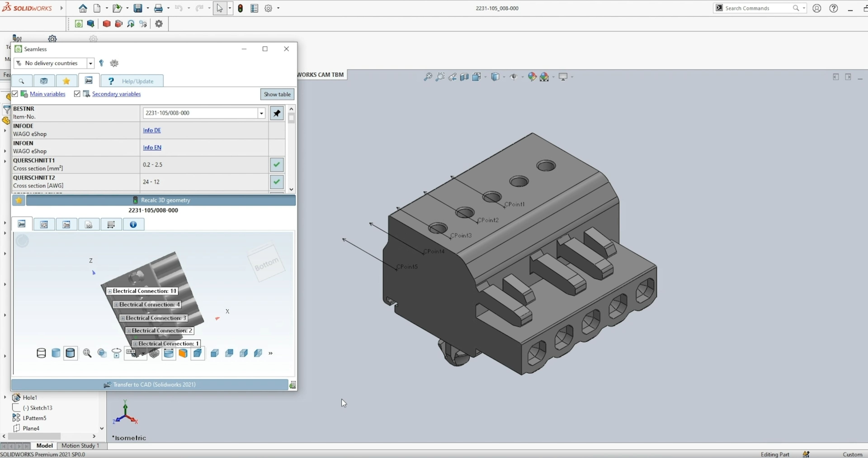The height and width of the screenshot is (458, 868).
Task: Uncheck the Secondary variables checkbox
Action: [77, 94]
